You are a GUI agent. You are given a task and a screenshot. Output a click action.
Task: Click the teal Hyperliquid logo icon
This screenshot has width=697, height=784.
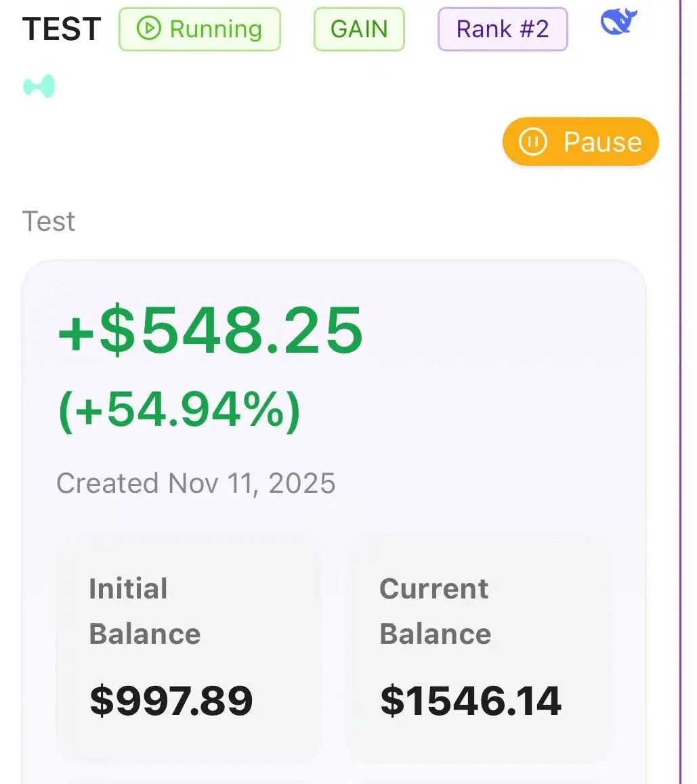click(39, 87)
